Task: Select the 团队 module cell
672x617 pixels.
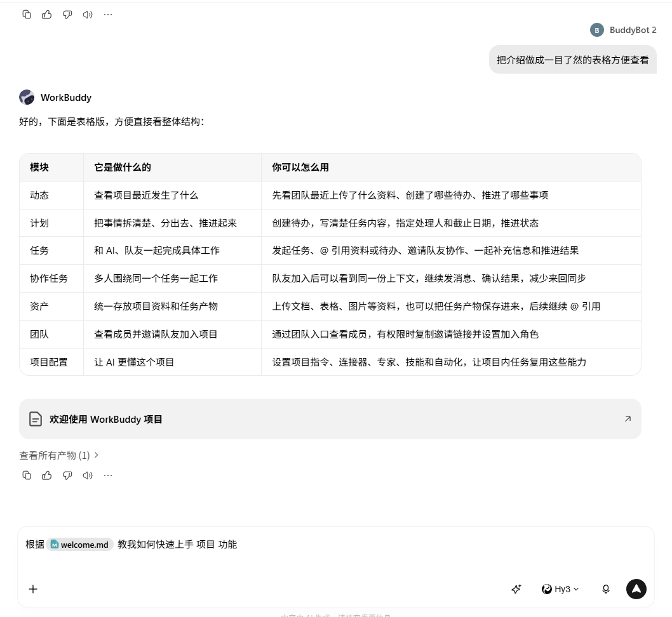Action: pyautogui.click(x=51, y=334)
